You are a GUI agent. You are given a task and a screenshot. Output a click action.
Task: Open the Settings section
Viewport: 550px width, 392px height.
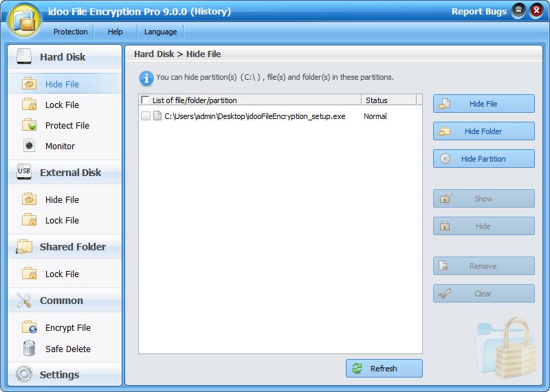tap(65, 374)
